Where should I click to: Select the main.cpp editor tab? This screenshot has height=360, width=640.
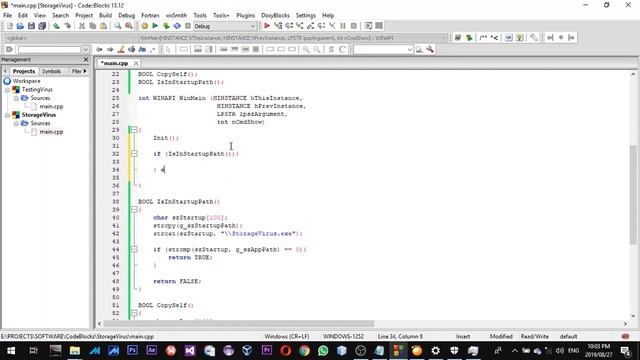(114, 63)
